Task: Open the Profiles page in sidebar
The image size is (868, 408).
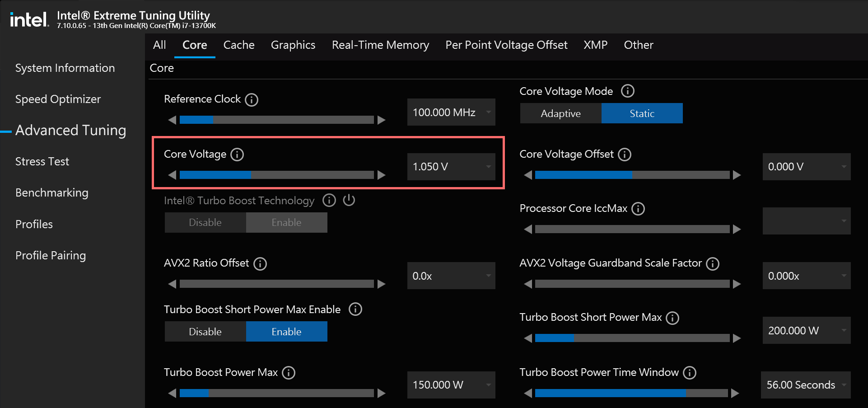Action: click(34, 224)
